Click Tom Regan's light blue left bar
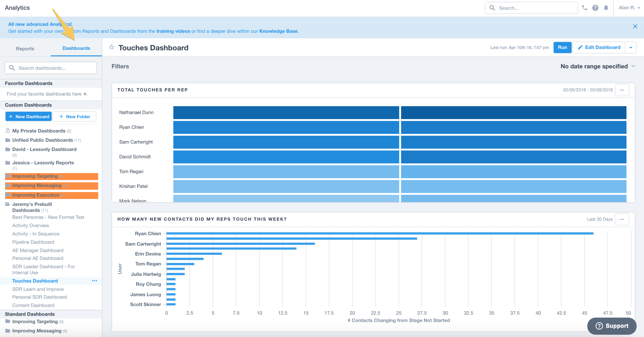The height and width of the screenshot is (337, 644). [286, 172]
